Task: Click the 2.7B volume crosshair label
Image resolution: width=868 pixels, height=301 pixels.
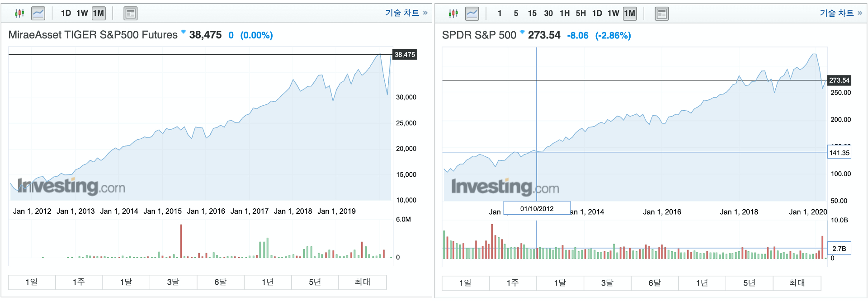Action: pos(839,249)
